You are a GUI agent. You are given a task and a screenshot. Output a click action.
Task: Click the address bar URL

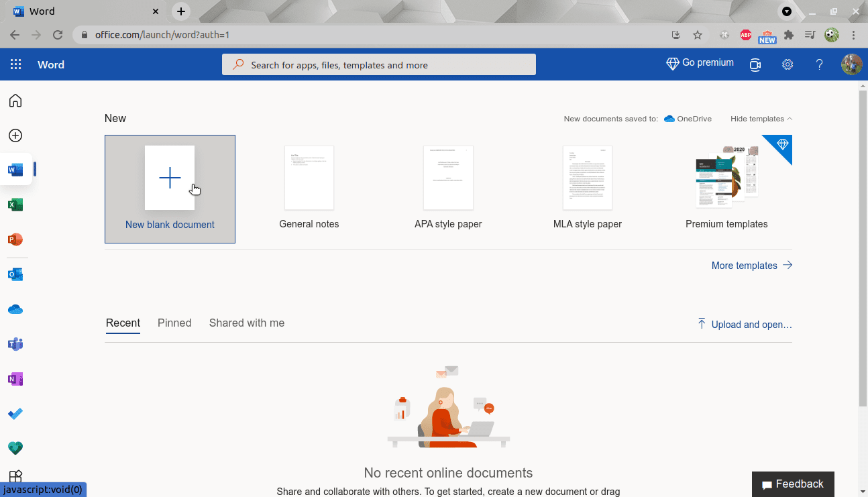click(162, 35)
